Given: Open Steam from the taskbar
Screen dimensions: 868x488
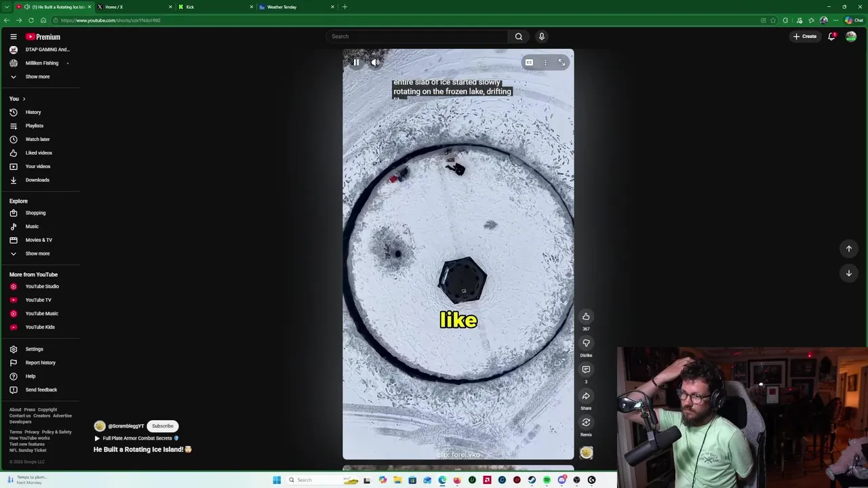Looking at the screenshot, I should (532, 480).
